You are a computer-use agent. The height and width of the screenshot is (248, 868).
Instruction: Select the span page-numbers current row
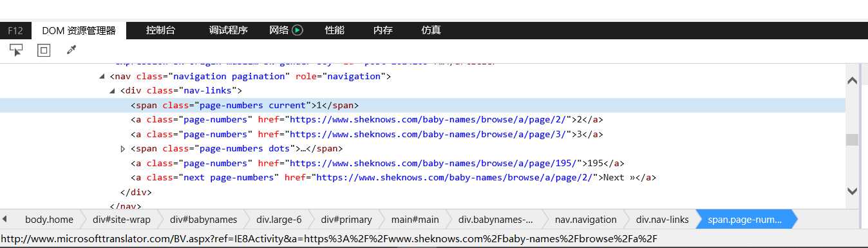point(422,105)
